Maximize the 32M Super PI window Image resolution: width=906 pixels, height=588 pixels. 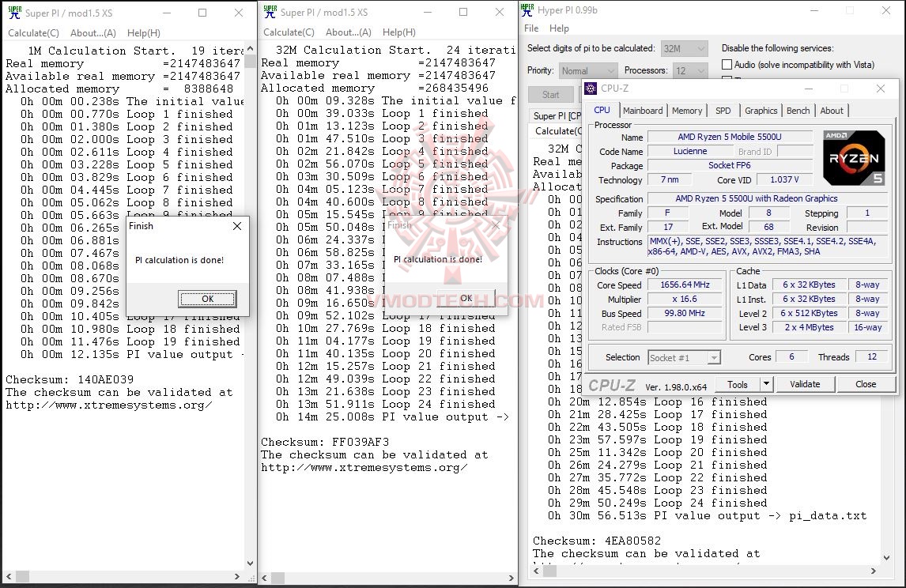463,12
